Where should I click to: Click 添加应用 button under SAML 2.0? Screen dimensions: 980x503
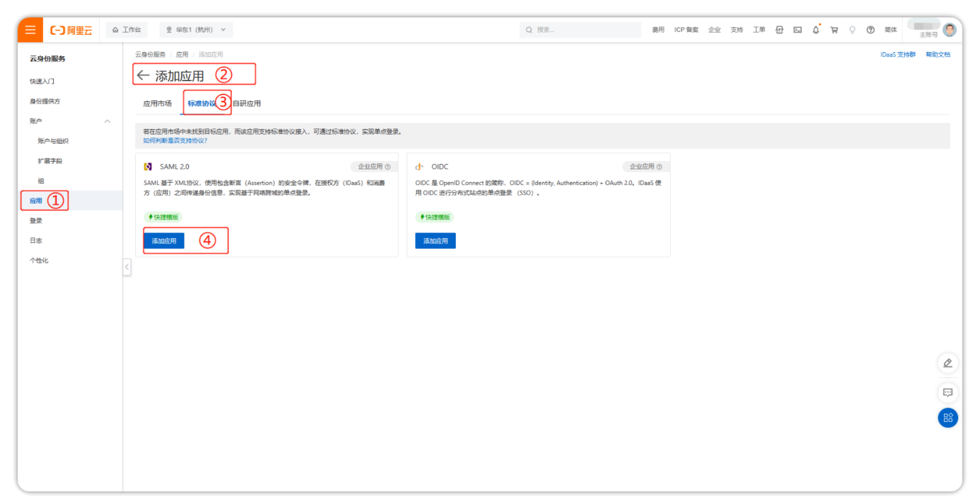[164, 241]
